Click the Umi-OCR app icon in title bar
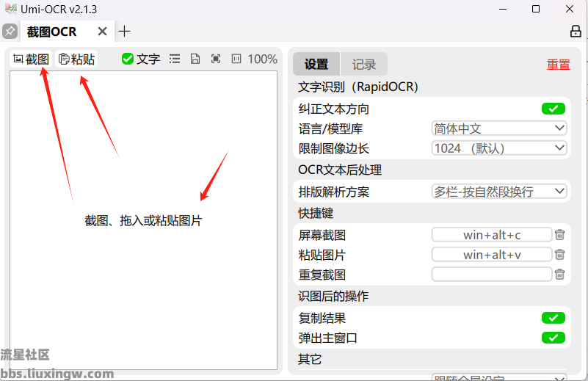The width and height of the screenshot is (588, 381). click(x=11, y=9)
